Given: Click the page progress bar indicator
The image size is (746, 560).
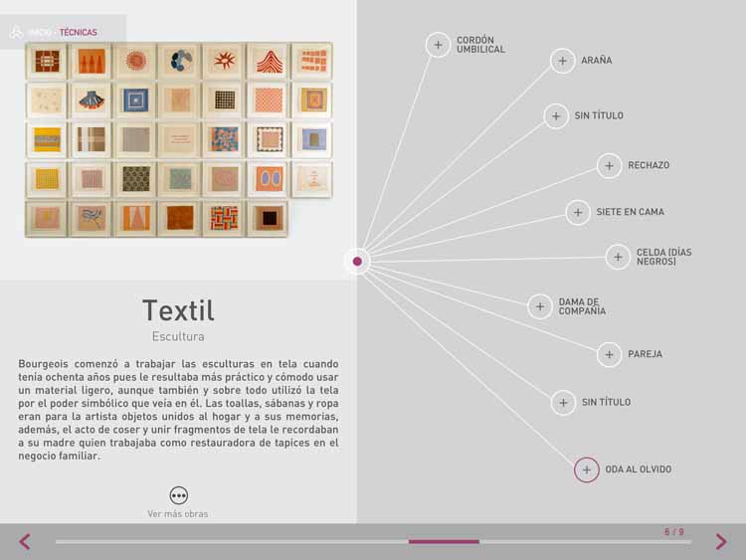Looking at the screenshot, I should coord(444,541).
